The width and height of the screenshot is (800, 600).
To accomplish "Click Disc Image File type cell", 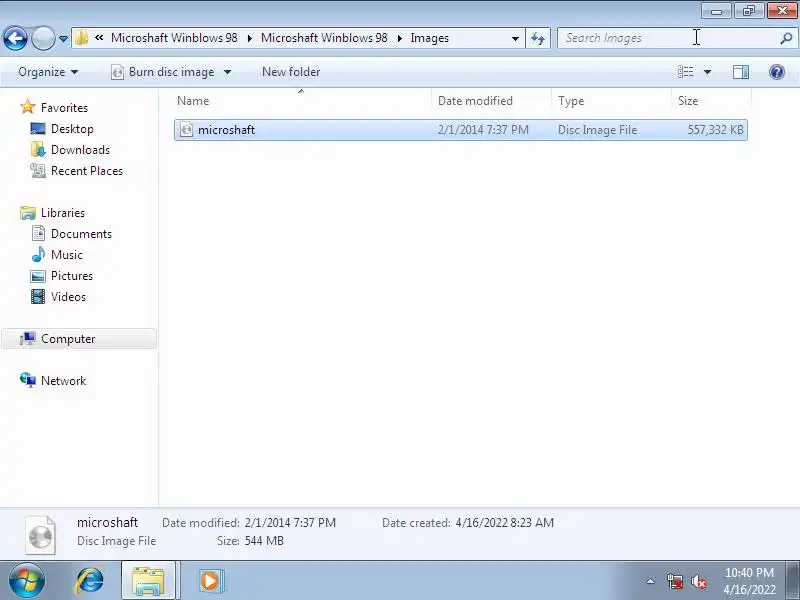I will point(597,130).
